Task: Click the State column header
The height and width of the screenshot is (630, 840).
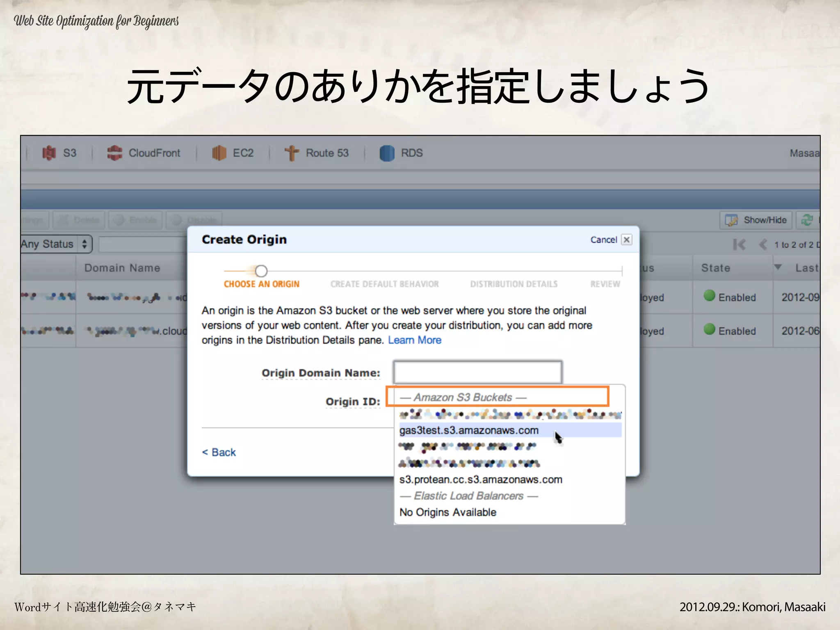Action: tap(716, 268)
